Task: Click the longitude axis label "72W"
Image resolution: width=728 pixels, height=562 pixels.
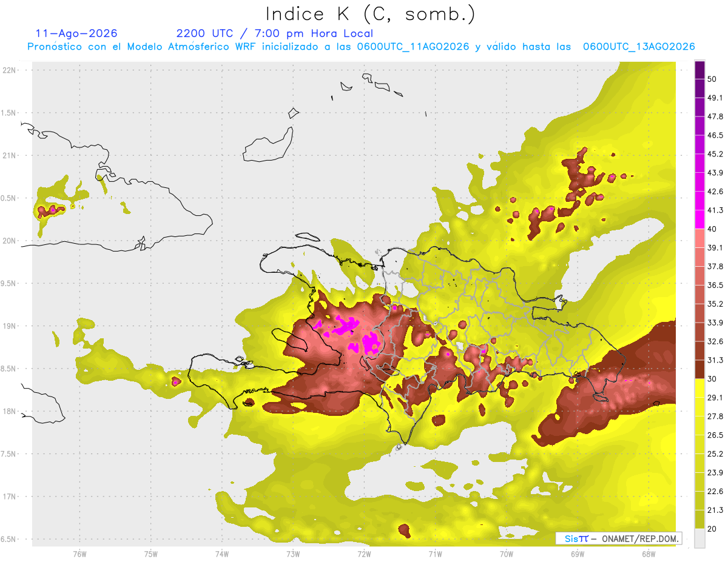Action: click(x=364, y=554)
